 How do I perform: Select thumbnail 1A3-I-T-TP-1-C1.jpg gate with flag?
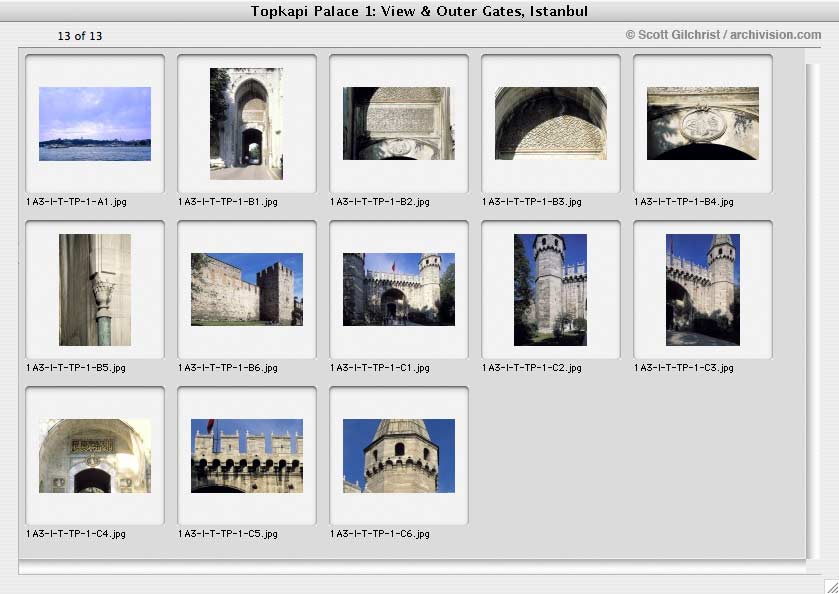399,290
